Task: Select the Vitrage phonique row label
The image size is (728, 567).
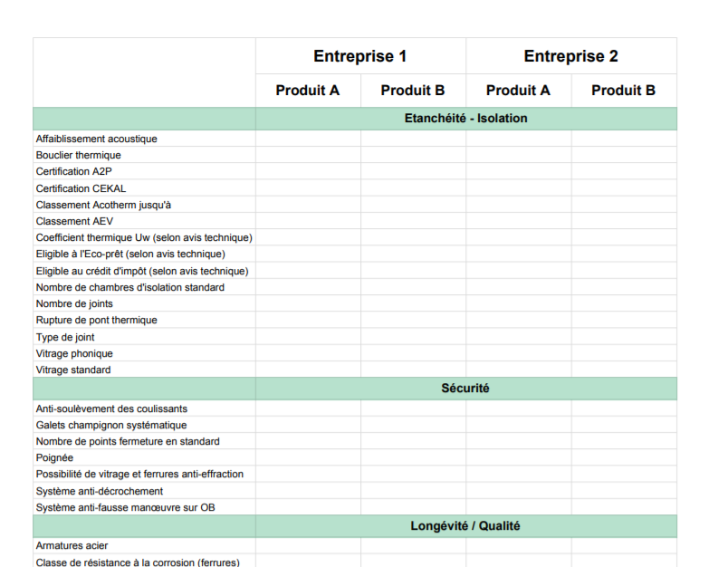Action: coord(74,354)
